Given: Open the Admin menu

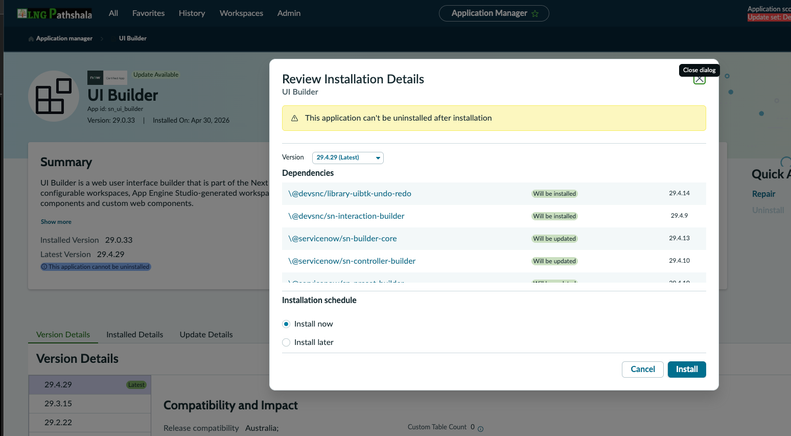Looking at the screenshot, I should click(x=289, y=13).
